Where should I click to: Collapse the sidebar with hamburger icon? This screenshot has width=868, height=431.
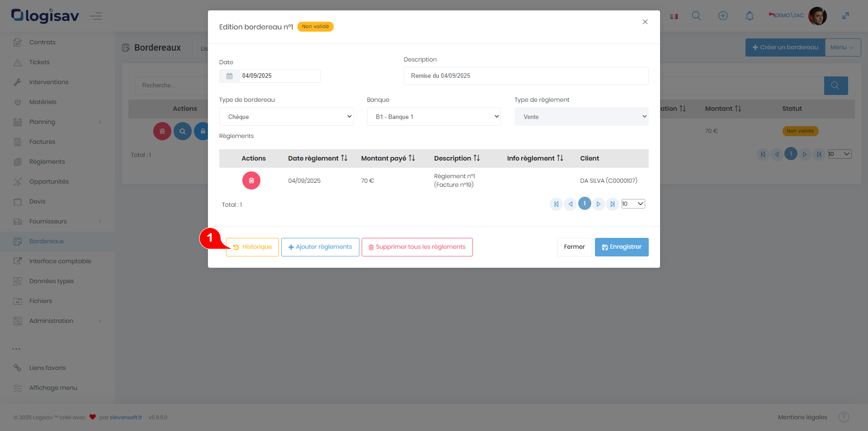tap(96, 17)
